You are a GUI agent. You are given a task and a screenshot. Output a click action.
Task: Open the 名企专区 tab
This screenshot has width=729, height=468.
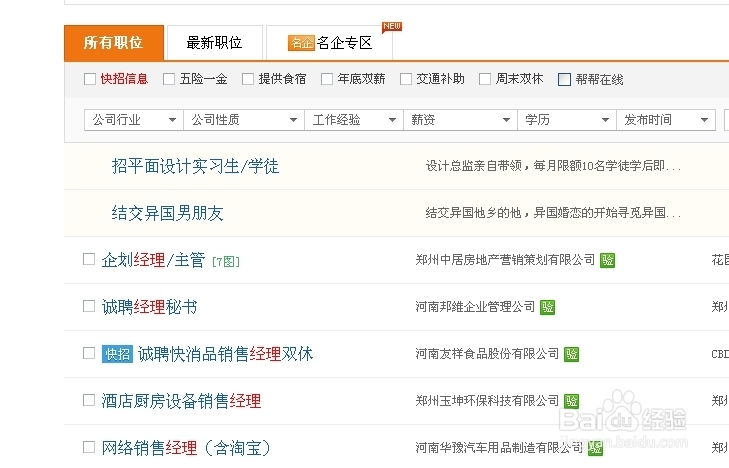(330, 43)
